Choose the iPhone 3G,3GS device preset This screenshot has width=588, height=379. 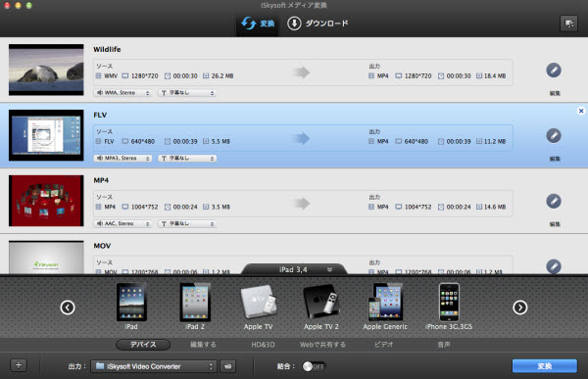click(449, 307)
